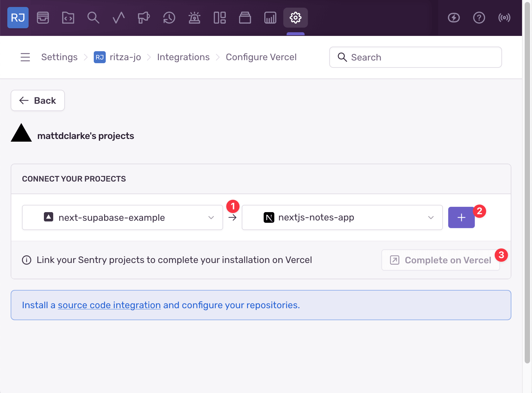Screen dimensions: 532x393
Task: Click the mattdclarke's projects heading
Action: (x=86, y=136)
